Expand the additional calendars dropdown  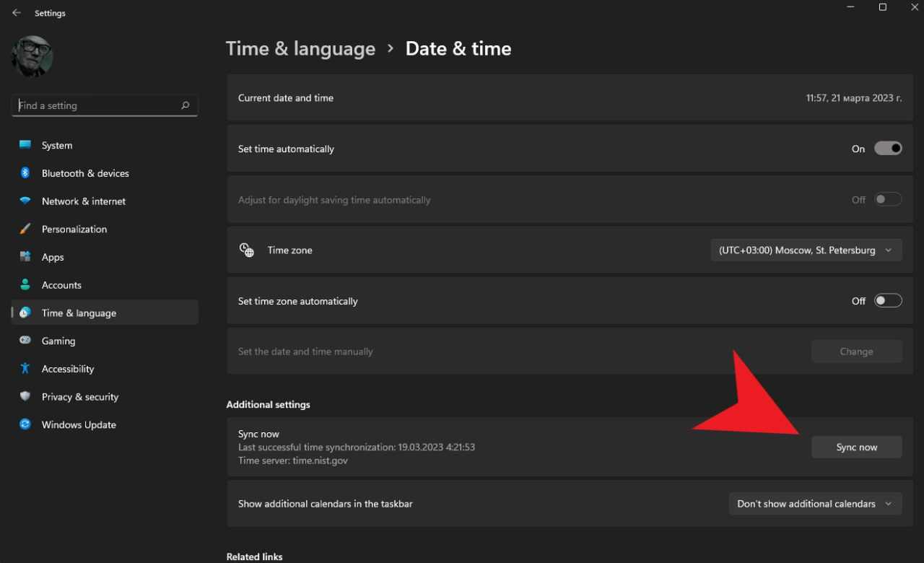816,504
